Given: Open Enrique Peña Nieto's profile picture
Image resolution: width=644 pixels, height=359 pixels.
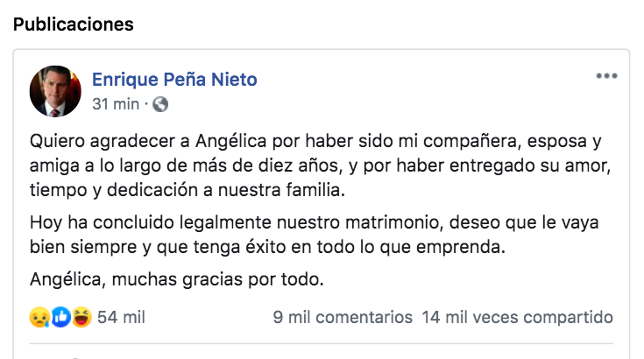Looking at the screenshot, I should pyautogui.click(x=56, y=91).
